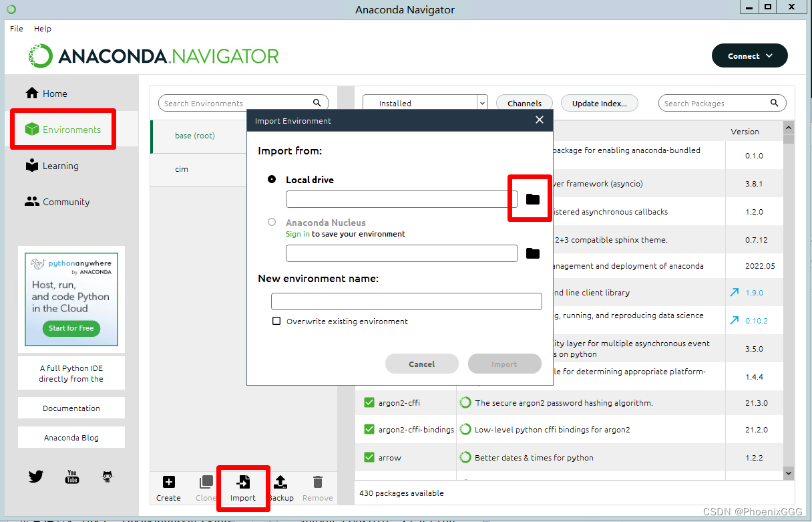Click the Channels button
Screen dimensions: 812x522
524,103
